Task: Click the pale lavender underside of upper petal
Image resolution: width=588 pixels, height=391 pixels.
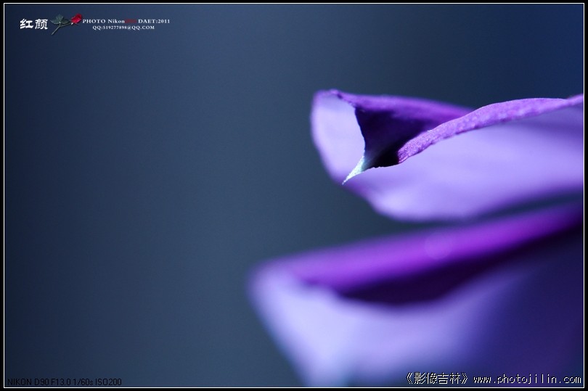Action: click(x=472, y=181)
